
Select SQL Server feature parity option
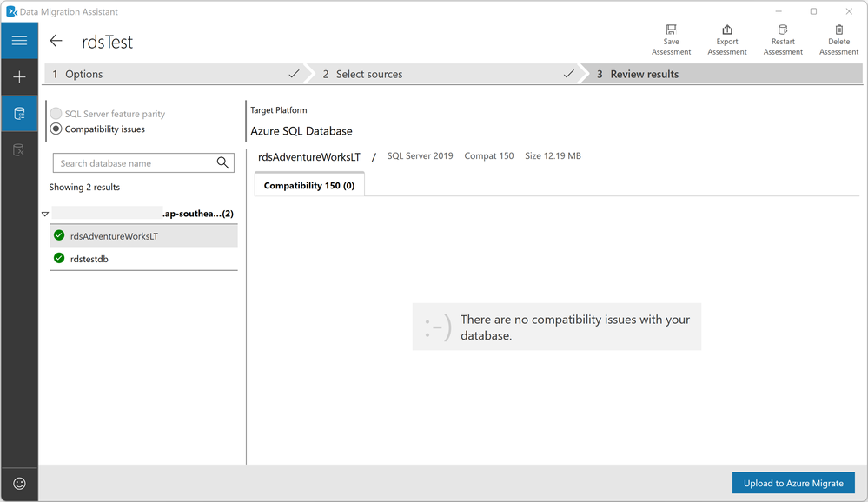(x=56, y=114)
